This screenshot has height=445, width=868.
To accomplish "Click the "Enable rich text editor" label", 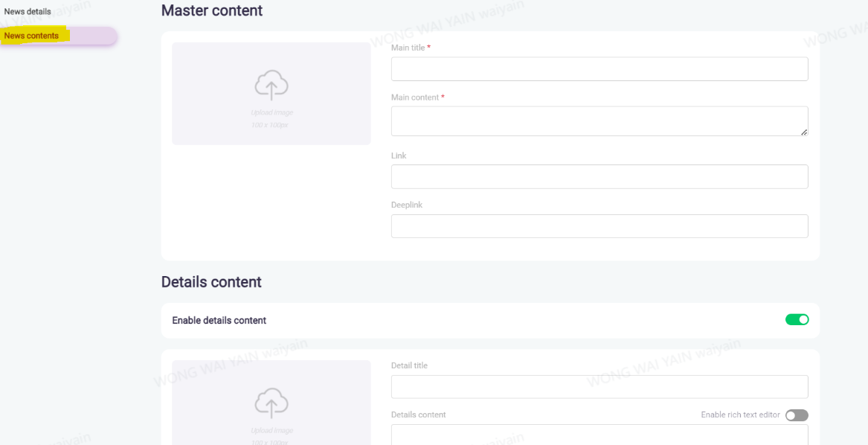I will (740, 415).
